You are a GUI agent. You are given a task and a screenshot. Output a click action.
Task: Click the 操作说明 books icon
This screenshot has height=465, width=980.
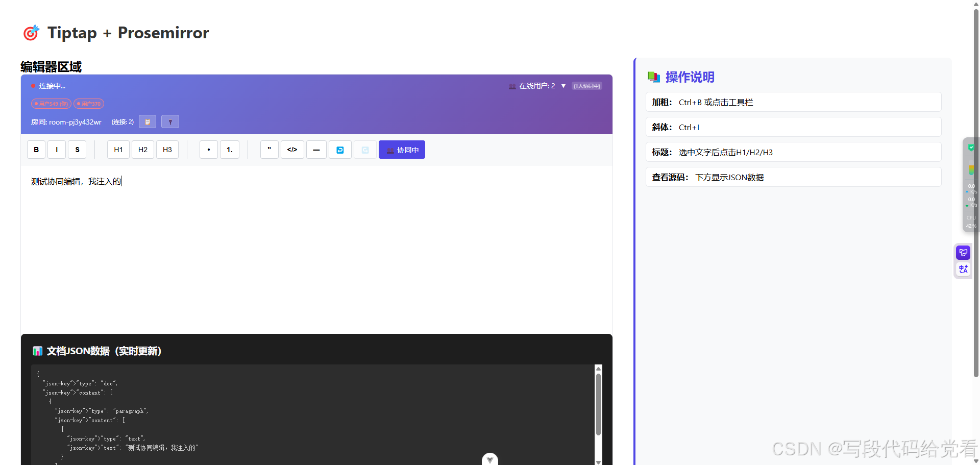(654, 77)
